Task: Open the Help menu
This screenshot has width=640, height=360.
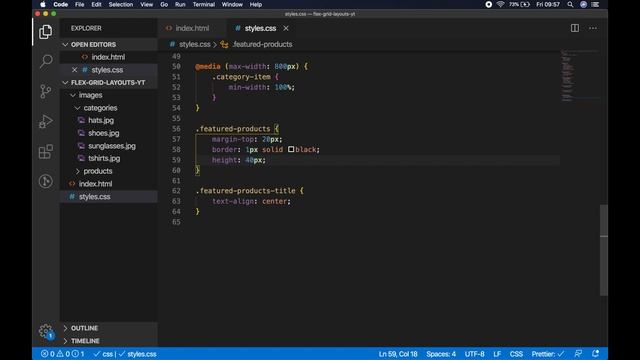Action: coord(256,4)
